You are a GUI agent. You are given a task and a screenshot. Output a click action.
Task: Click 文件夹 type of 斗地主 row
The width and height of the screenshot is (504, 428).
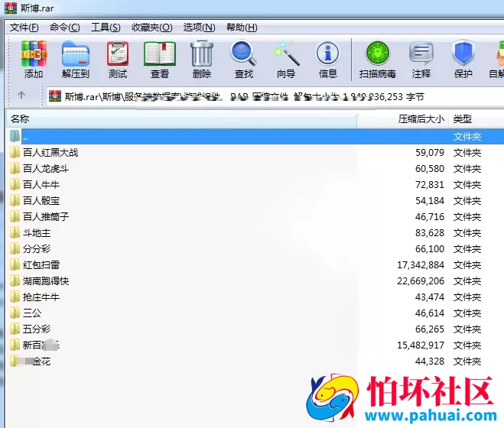click(x=467, y=232)
